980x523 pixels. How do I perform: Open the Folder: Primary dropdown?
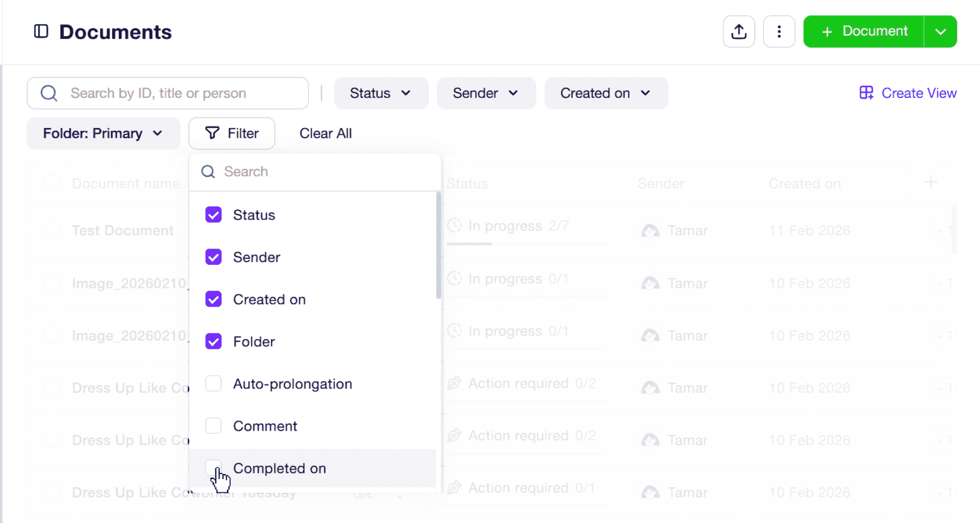tap(103, 133)
